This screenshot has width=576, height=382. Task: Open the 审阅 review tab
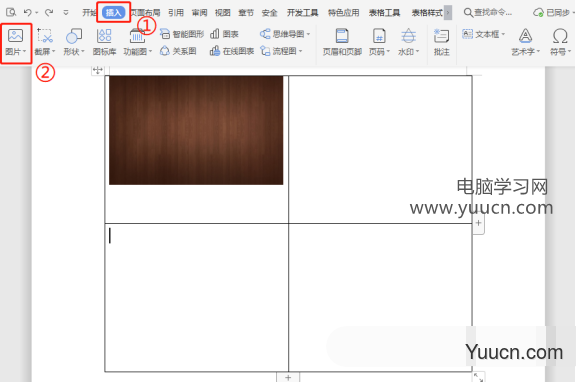click(x=199, y=13)
